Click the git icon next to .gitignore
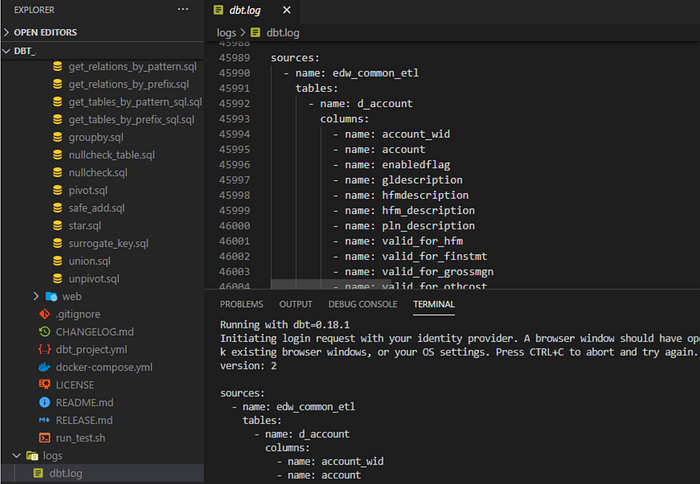The image size is (700, 484). (45, 314)
